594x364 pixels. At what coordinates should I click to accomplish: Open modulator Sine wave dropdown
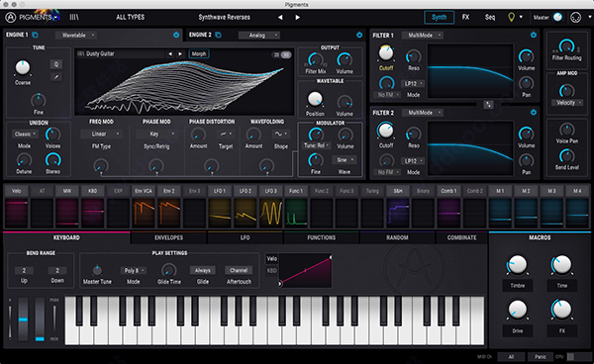pyautogui.click(x=344, y=160)
